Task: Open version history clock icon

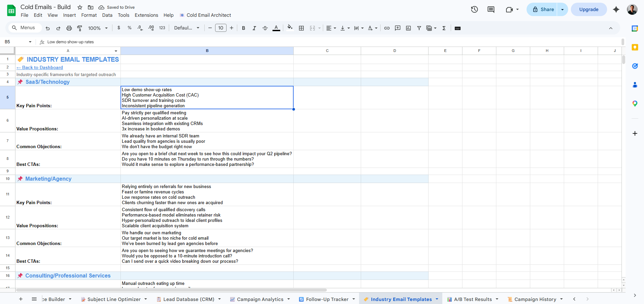Action: click(475, 9)
